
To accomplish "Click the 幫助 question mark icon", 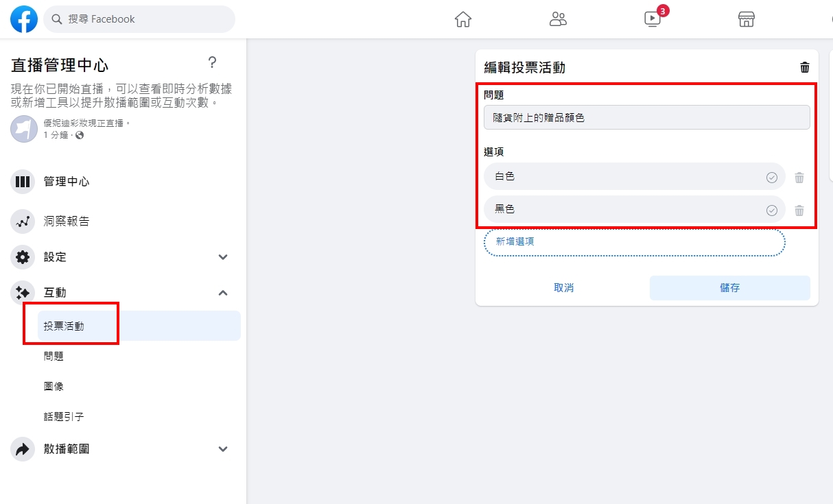I will 213,62.
